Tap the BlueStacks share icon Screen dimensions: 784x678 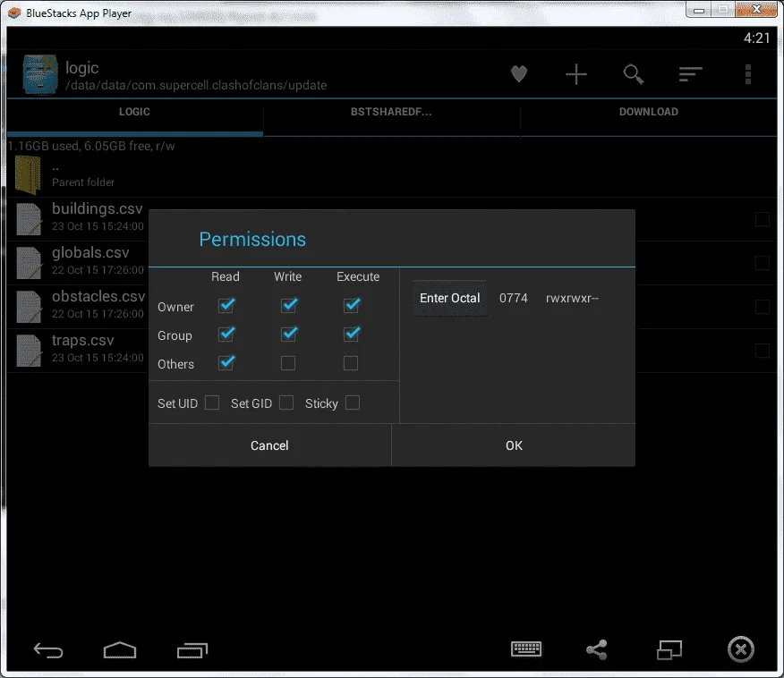[596, 649]
